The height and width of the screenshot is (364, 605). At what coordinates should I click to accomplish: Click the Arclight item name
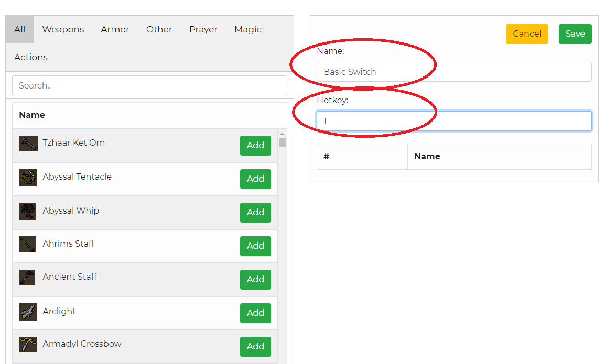[x=59, y=311]
